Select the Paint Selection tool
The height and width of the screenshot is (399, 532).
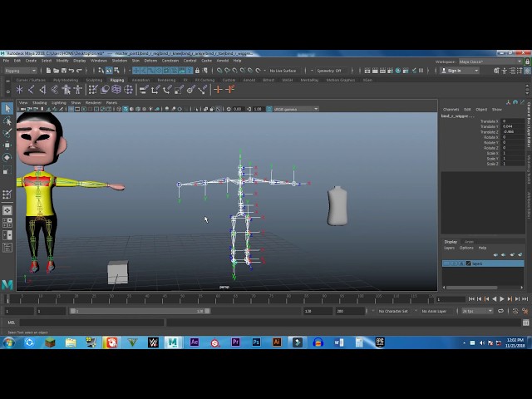click(x=7, y=133)
